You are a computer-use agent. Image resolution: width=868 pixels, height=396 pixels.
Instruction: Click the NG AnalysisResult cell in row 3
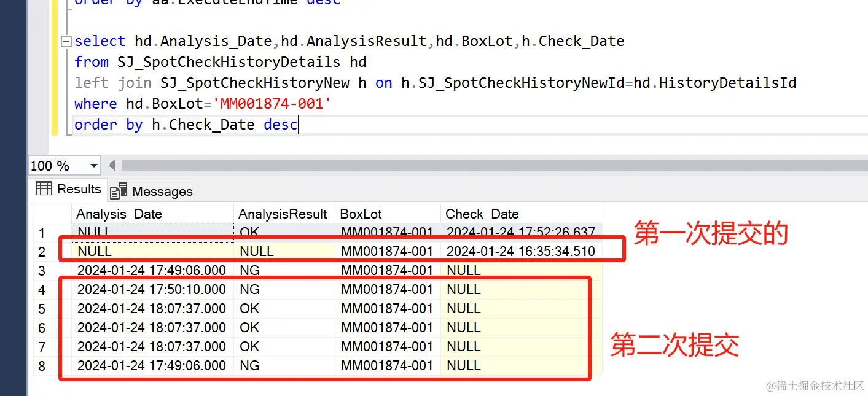284,270
